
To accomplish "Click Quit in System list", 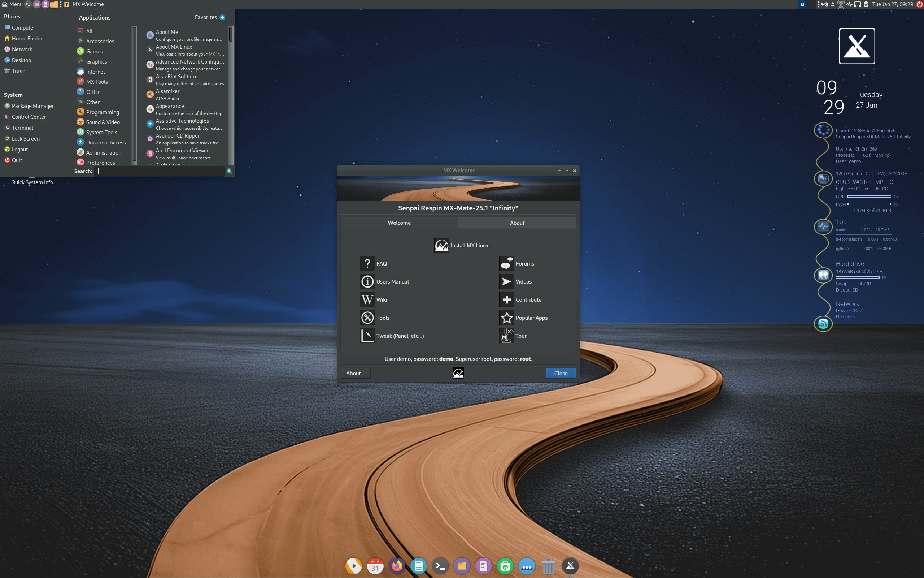I will click(13, 160).
